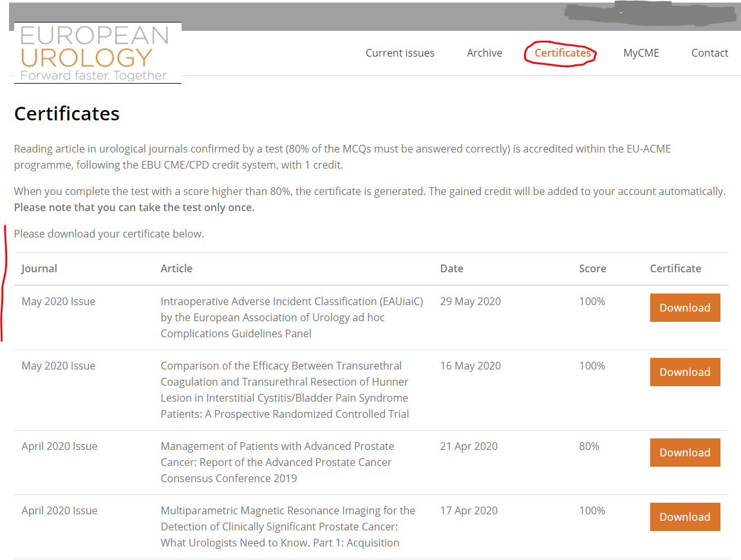Sort the table by Journal column
Viewport: 741px width, 560px height.
pos(39,268)
